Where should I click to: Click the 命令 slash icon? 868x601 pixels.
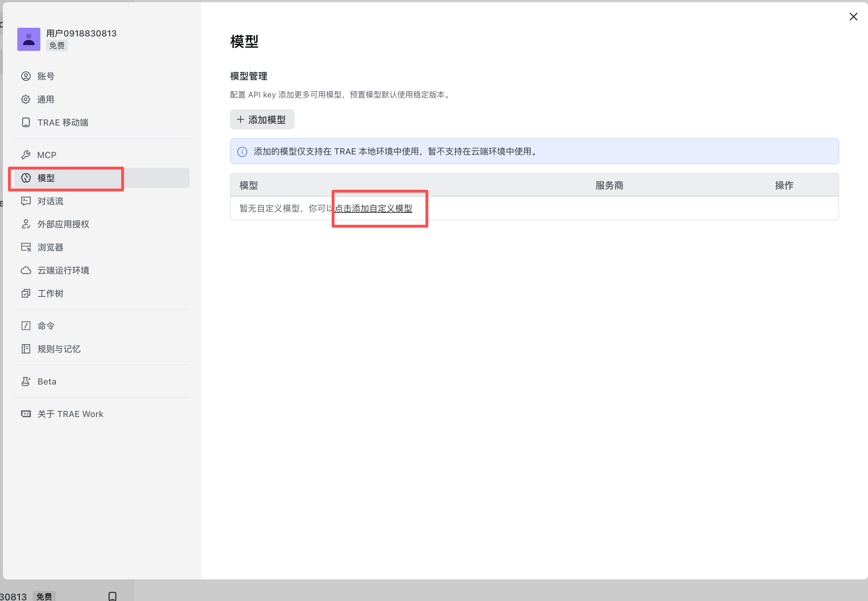[x=26, y=326]
